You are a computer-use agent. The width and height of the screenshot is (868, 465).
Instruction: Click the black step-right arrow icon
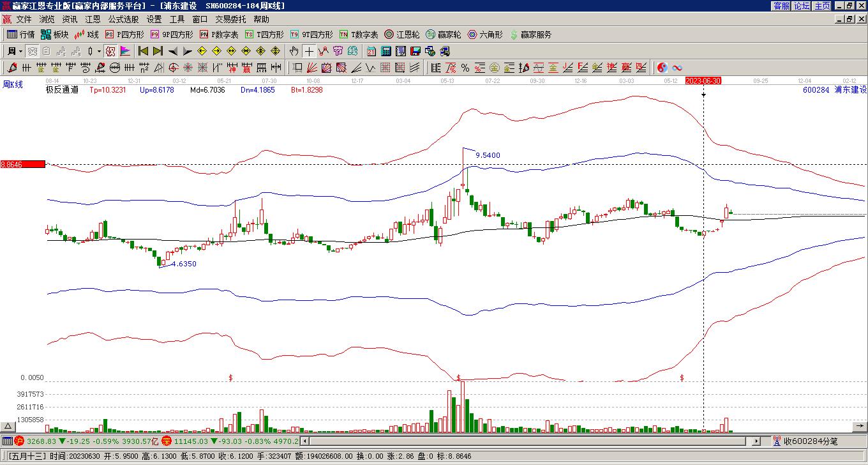point(187,51)
